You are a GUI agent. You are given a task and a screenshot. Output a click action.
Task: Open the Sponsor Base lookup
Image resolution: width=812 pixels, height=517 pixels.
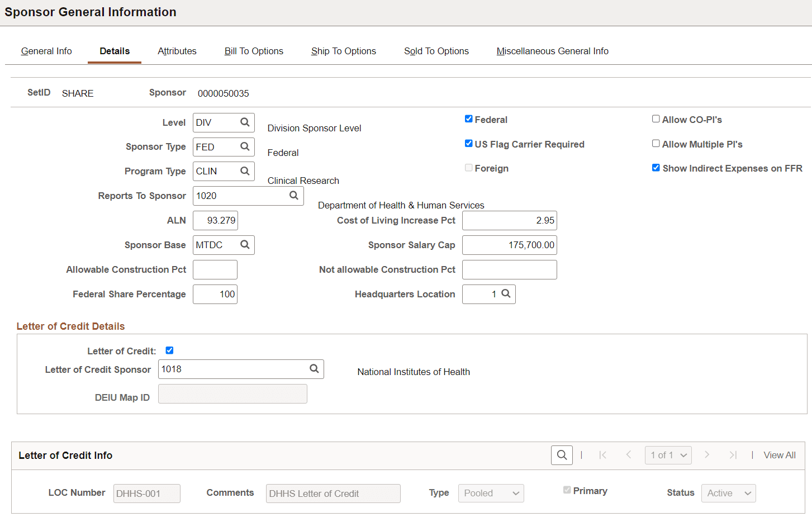[x=245, y=245]
